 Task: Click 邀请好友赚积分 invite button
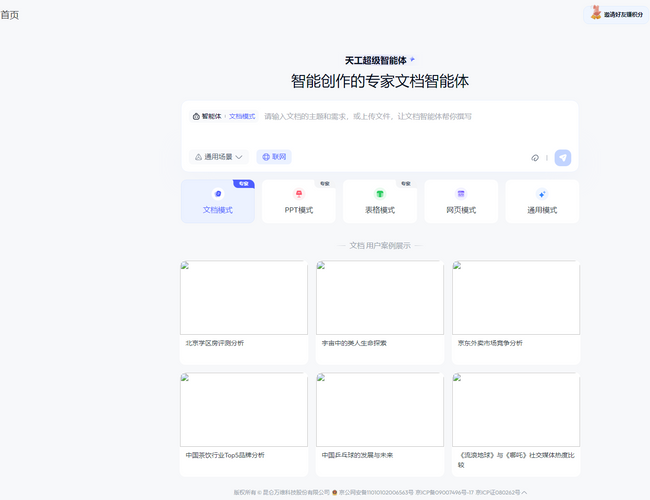tap(616, 15)
